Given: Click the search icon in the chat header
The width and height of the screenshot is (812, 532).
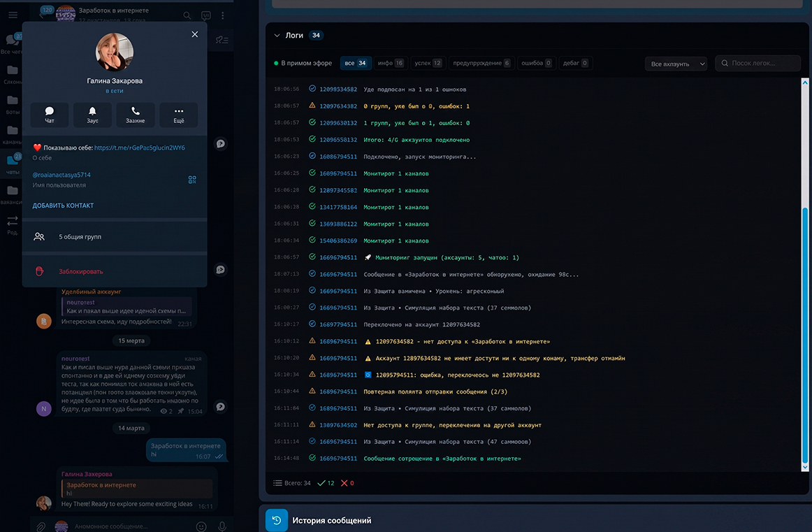Looking at the screenshot, I should (x=187, y=15).
